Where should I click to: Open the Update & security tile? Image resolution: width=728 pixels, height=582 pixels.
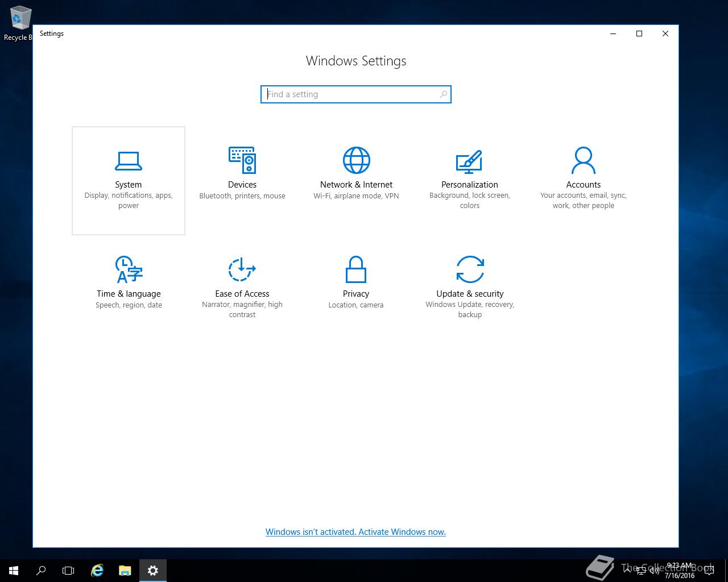470,289
